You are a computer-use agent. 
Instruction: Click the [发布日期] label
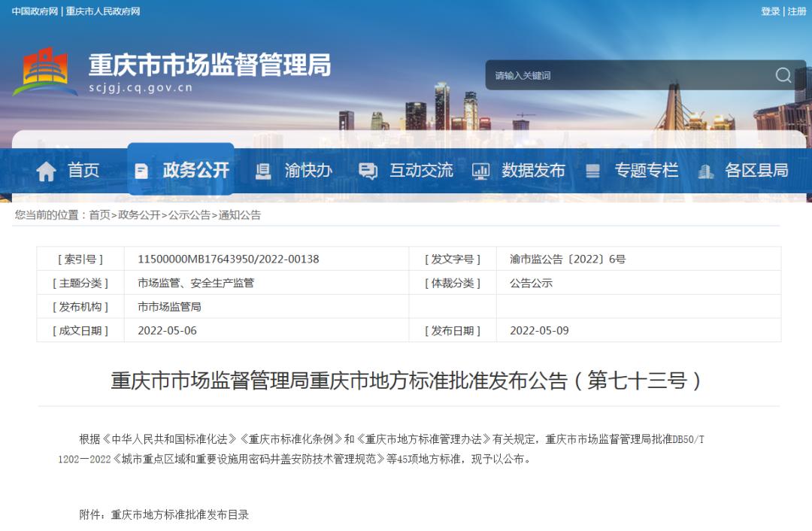tap(453, 330)
